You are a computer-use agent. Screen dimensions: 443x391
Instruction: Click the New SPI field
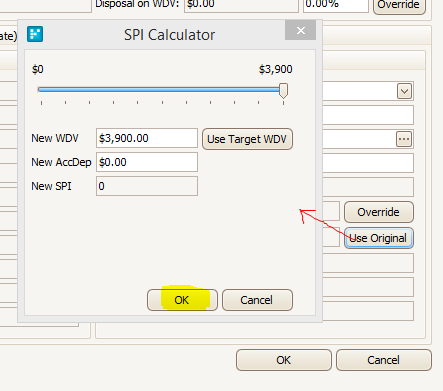147,186
